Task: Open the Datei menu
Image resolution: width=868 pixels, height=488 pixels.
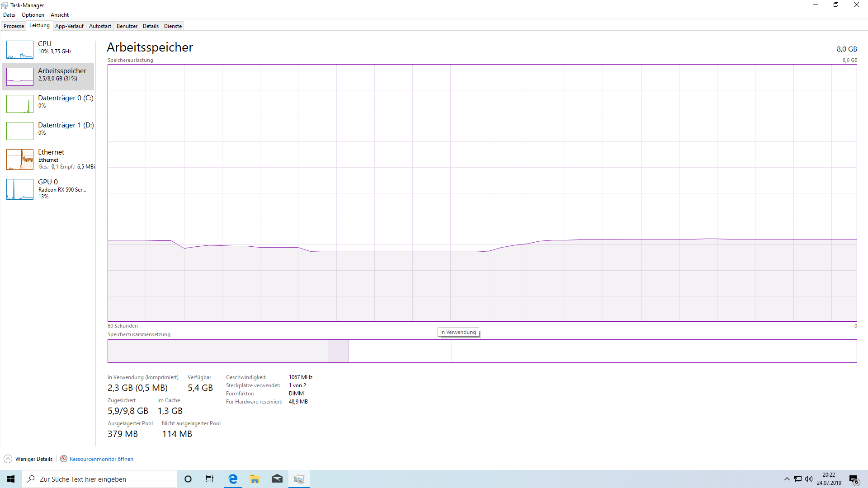Action: pos(9,15)
